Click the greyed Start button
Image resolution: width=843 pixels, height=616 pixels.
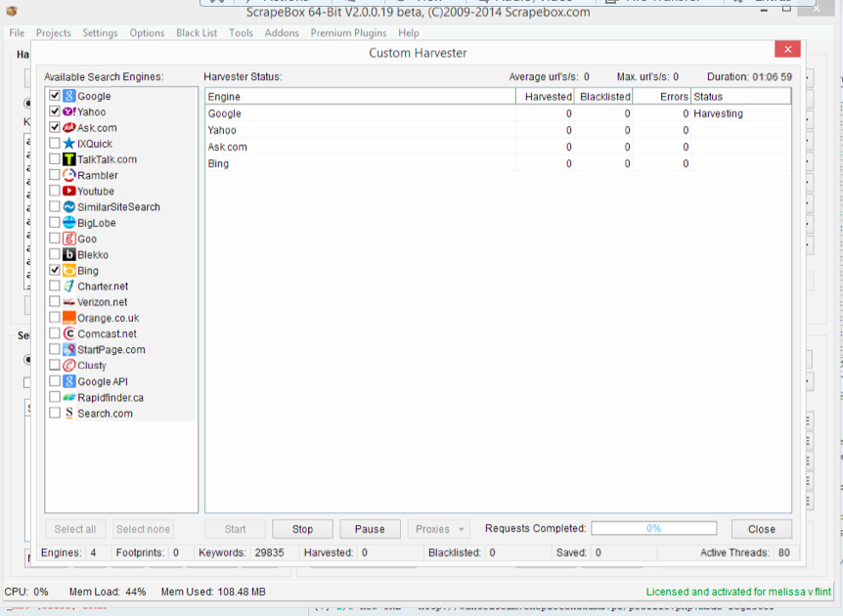pyautogui.click(x=235, y=529)
